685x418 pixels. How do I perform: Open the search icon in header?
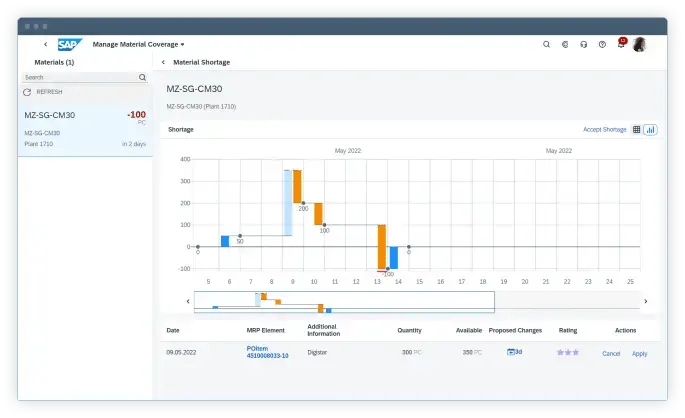pos(546,44)
